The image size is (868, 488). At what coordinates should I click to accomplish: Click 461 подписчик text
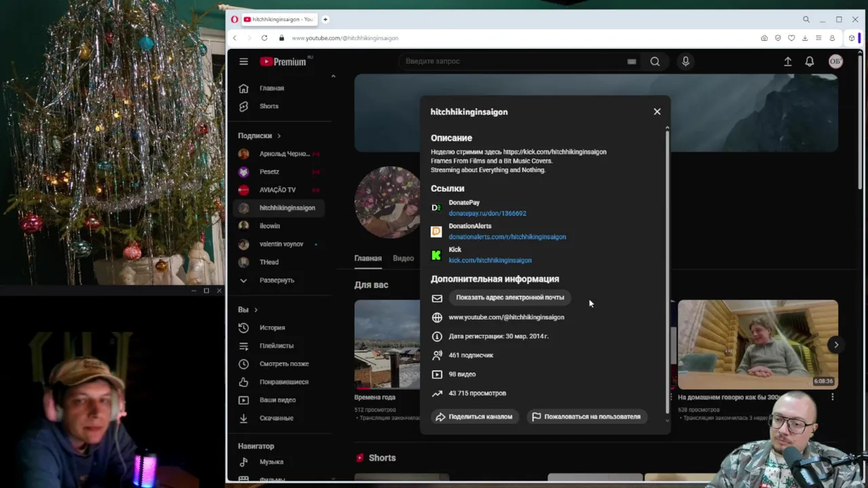471,355
